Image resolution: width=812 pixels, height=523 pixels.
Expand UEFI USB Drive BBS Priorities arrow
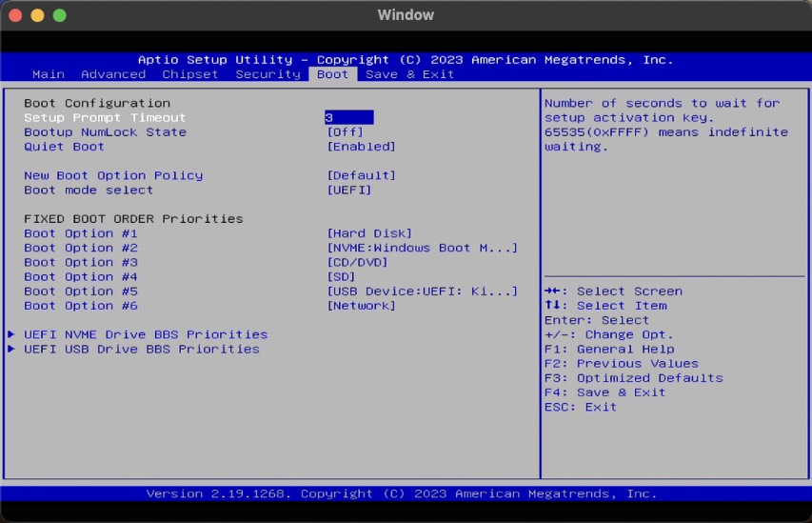tap(11, 350)
